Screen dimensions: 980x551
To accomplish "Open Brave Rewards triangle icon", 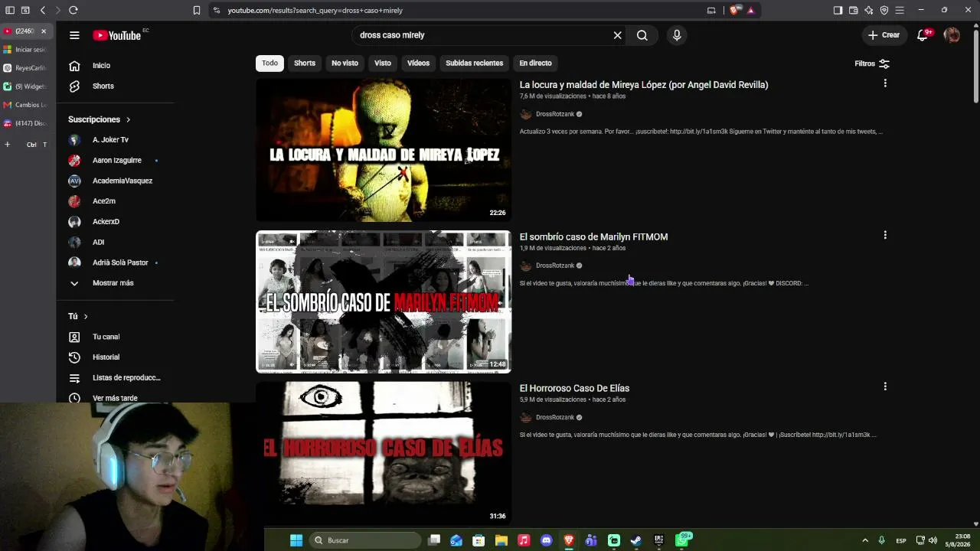I will coord(750,10).
